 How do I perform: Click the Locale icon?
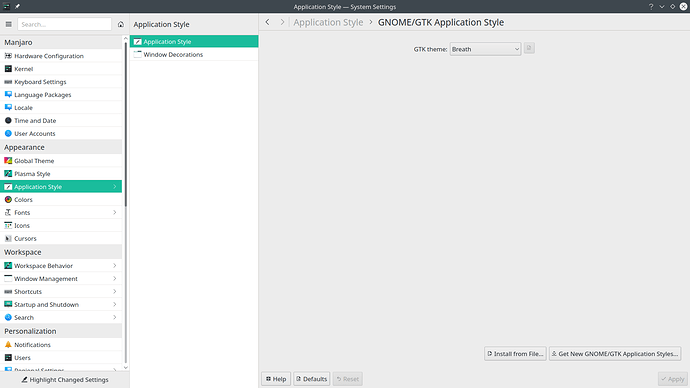pyautogui.click(x=8, y=107)
